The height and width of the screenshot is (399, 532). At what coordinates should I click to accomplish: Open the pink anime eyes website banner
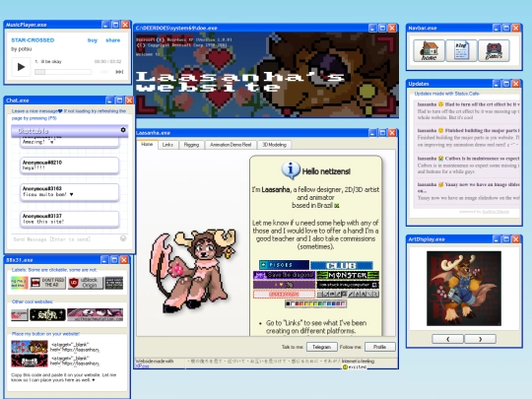coord(96,315)
